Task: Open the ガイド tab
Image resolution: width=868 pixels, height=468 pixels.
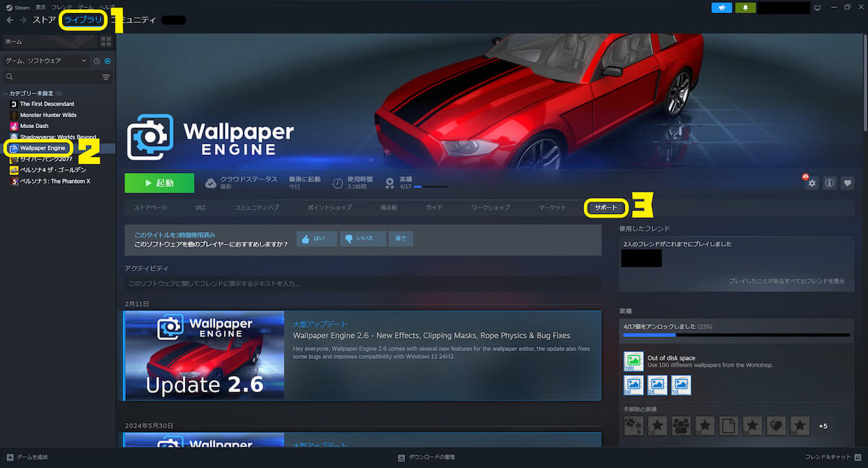Action: [x=434, y=208]
